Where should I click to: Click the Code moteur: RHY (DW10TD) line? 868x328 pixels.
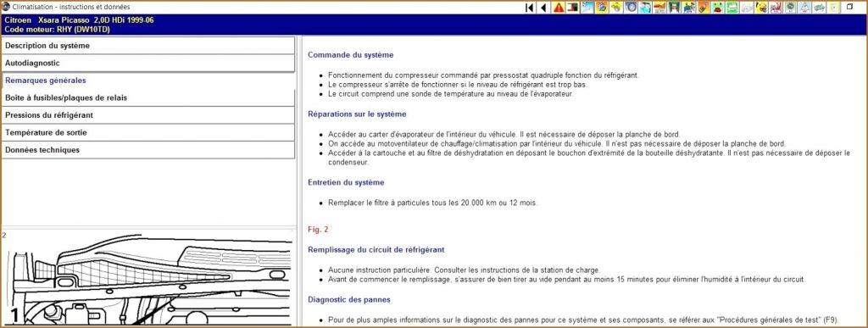click(x=57, y=30)
